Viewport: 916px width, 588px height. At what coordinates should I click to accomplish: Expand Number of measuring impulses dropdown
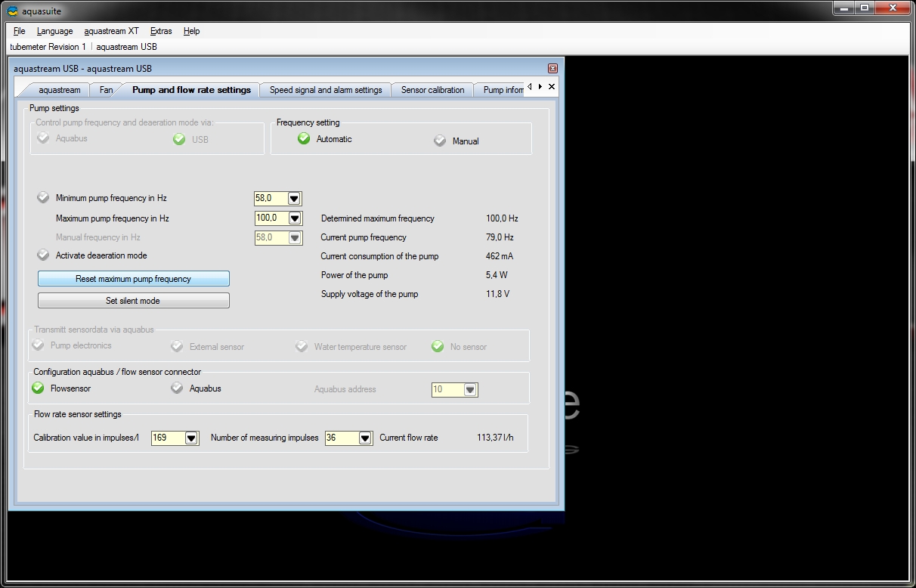[x=365, y=438]
